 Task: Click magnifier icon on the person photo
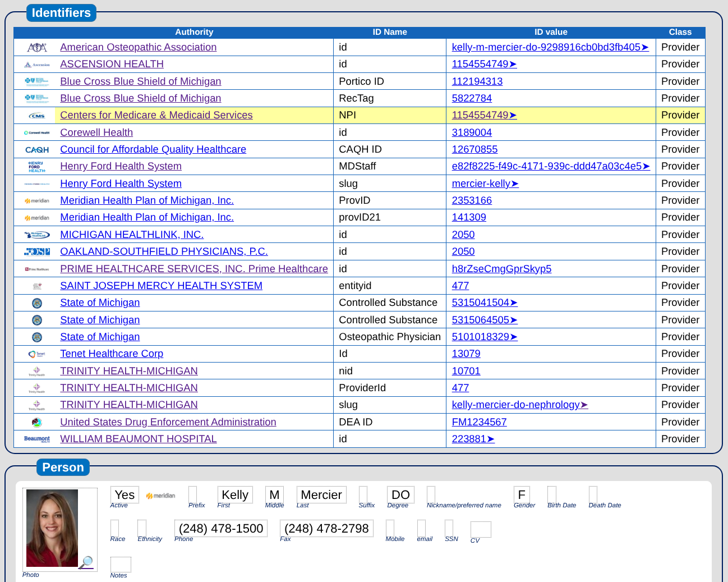(86, 562)
